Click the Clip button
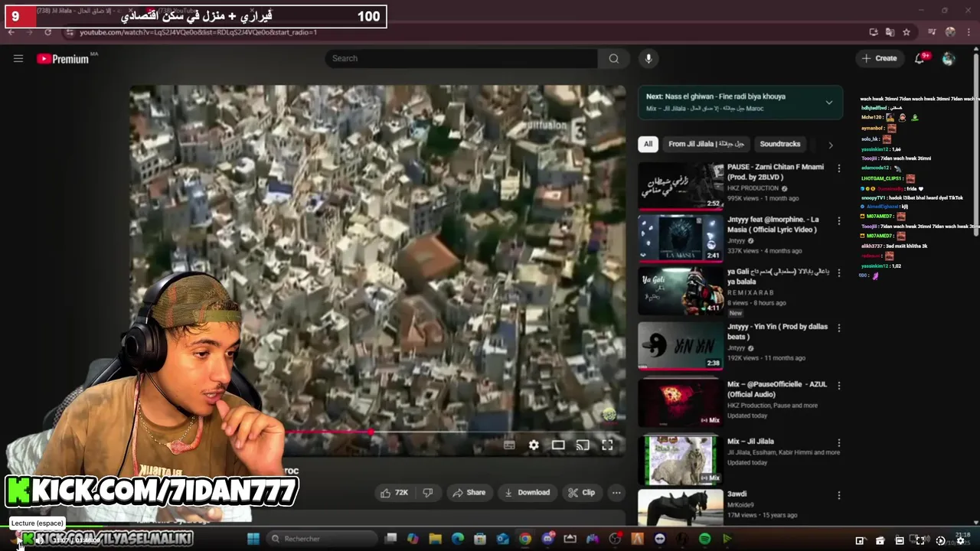This screenshot has height=551, width=980. click(x=581, y=493)
